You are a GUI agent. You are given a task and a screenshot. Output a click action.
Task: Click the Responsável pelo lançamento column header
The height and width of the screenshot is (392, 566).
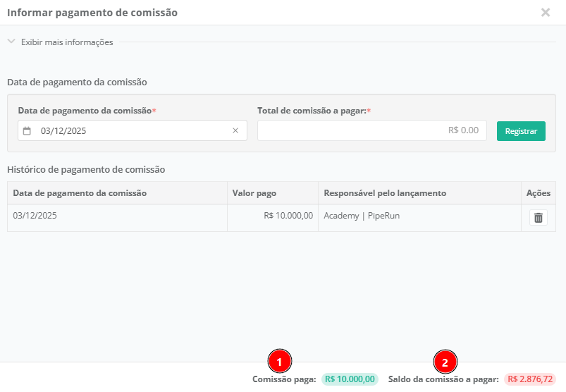(x=385, y=193)
